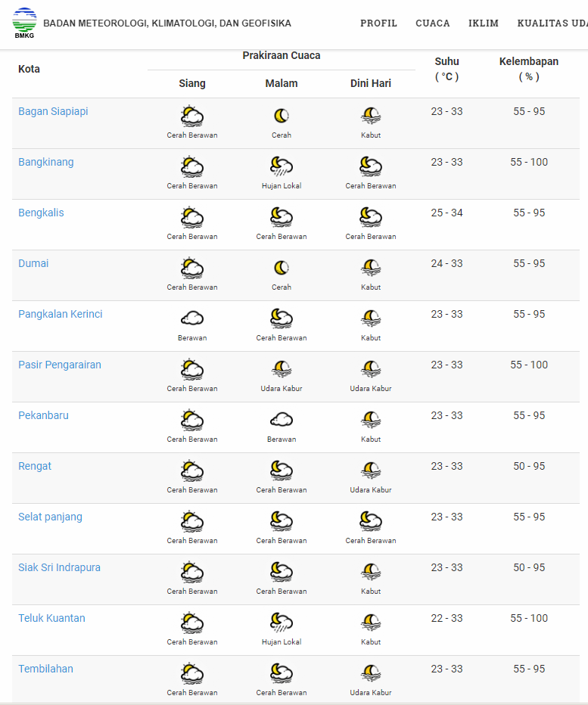588x705 pixels.
Task: Click Teluk Kuantan night Hujan Lokal icon
Action: 282,623
